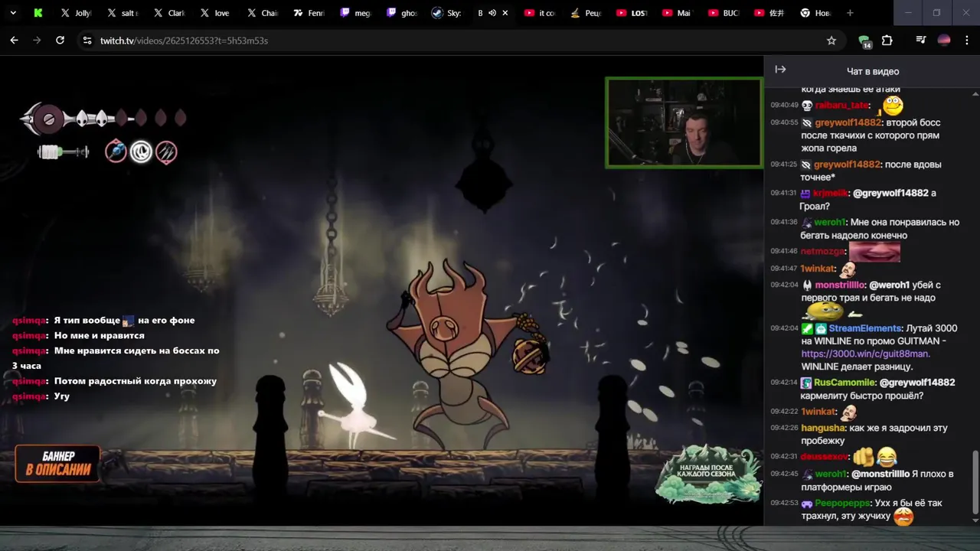The image size is (980, 551).
Task: Click the laughing emoji in deussexov's message
Action: click(887, 457)
